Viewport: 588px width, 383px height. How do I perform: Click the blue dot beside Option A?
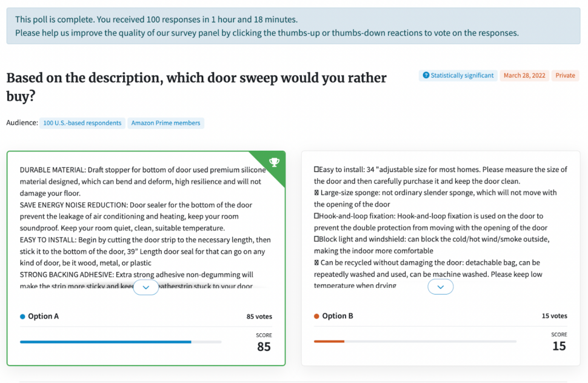tap(22, 316)
